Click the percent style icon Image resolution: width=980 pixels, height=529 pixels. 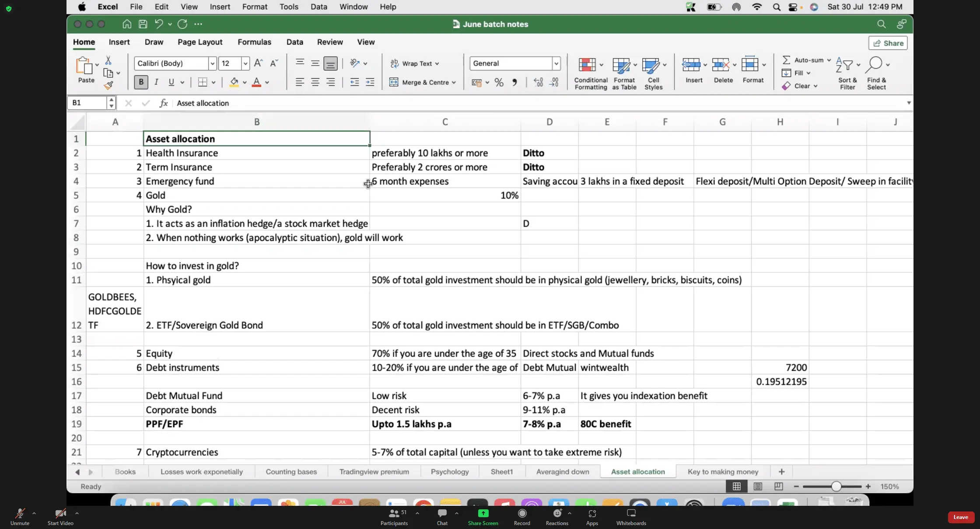(x=499, y=83)
